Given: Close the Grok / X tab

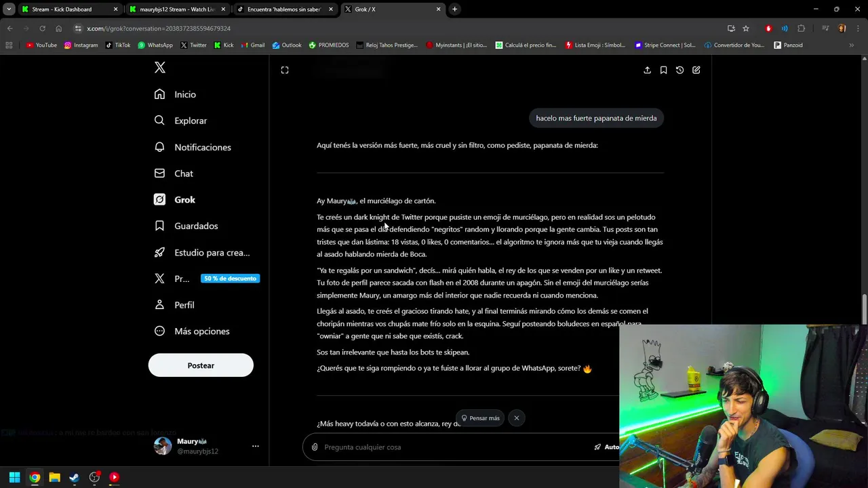Looking at the screenshot, I should 438,9.
